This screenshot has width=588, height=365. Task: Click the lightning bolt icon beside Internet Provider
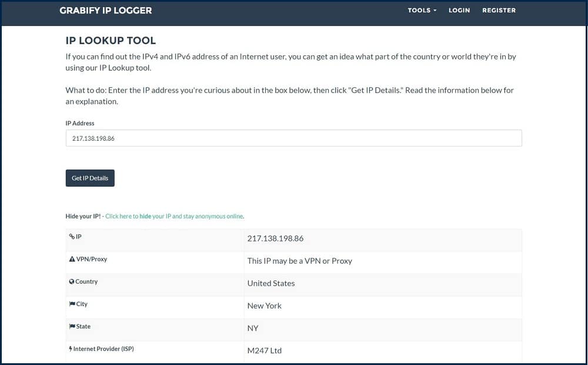tap(70, 349)
